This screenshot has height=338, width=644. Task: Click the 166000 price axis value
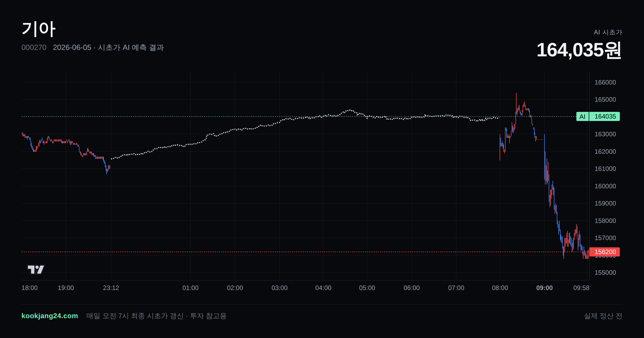[x=605, y=82]
